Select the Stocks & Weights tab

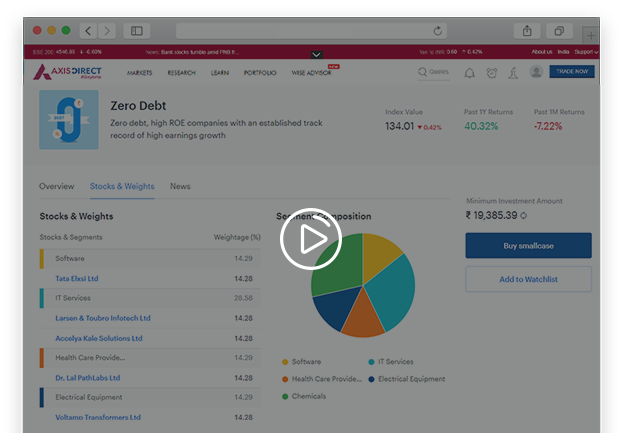click(122, 186)
